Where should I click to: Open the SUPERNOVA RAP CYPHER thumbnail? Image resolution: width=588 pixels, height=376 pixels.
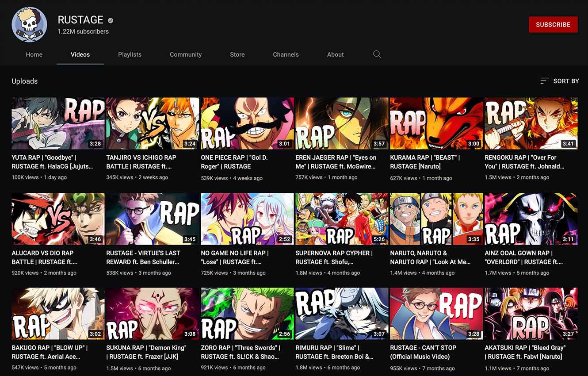pyautogui.click(x=342, y=219)
